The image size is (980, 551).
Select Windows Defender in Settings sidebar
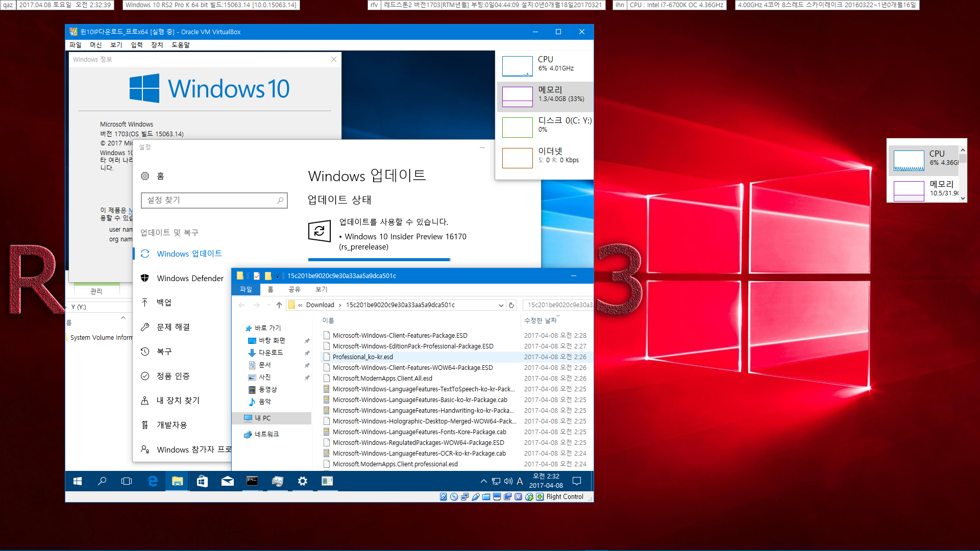pyautogui.click(x=182, y=278)
